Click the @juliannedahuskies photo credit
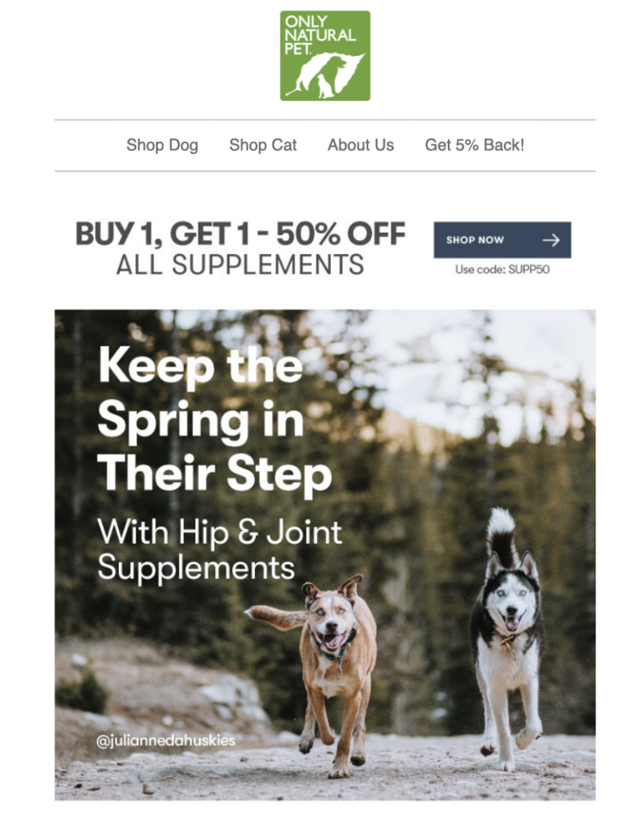Screen dimensions: 644x816 tap(166, 740)
